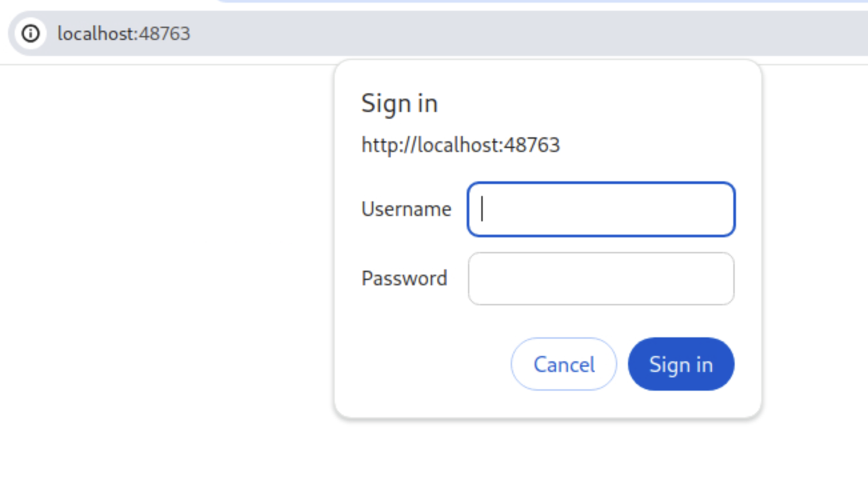Click the http://localhost:48763 text in the dialog

(461, 145)
